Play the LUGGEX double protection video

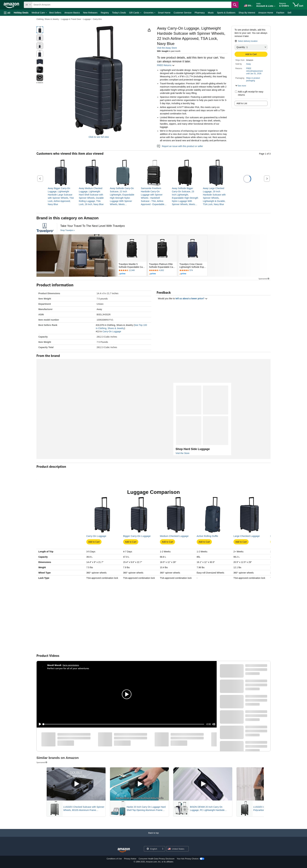pyautogui.click(x=76, y=784)
